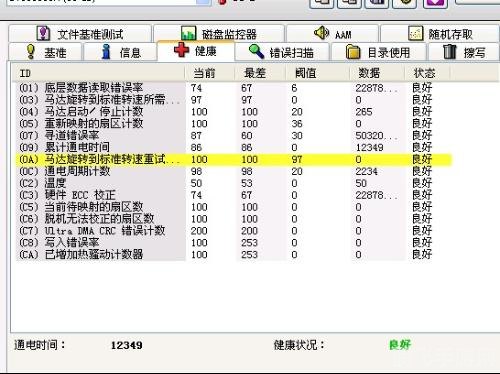The image size is (500, 374).
Task: Select row (C3) 硬件 ECC 校正
Action: (233, 195)
